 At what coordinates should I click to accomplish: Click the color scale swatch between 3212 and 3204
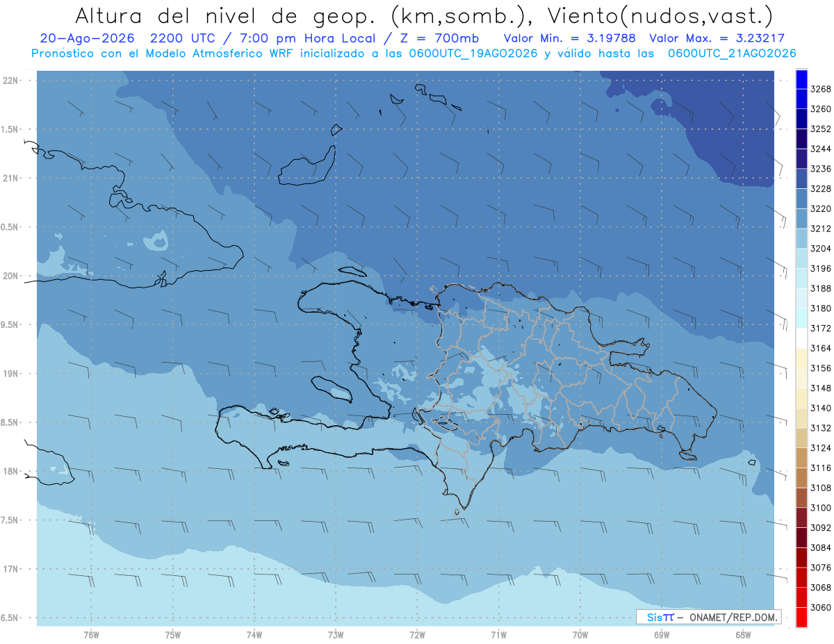tap(801, 238)
